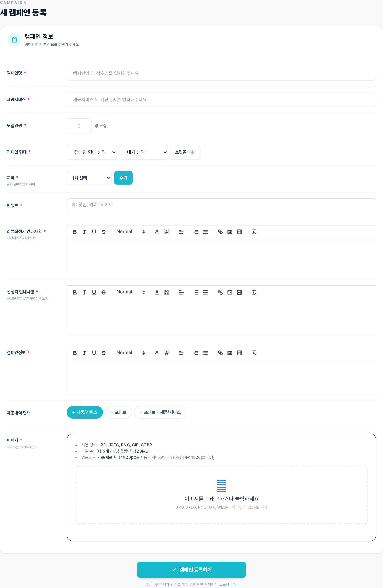Open text alignment in 리뷰작성시 안내사항 editor
The width and height of the screenshot is (383, 588).
tap(181, 232)
